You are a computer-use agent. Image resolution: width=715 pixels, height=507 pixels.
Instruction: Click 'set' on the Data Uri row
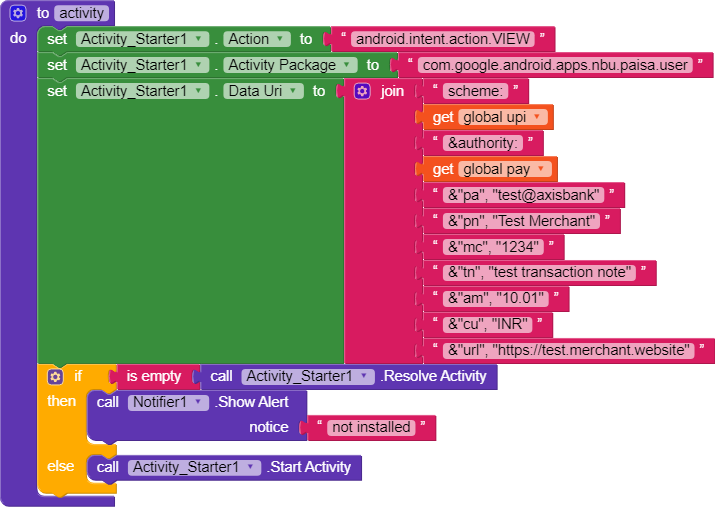(57, 91)
